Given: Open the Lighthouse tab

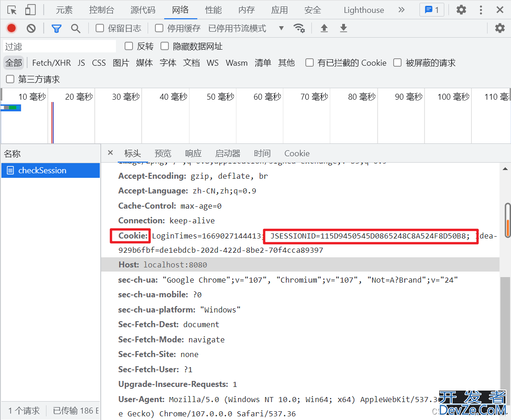Looking at the screenshot, I should [364, 10].
